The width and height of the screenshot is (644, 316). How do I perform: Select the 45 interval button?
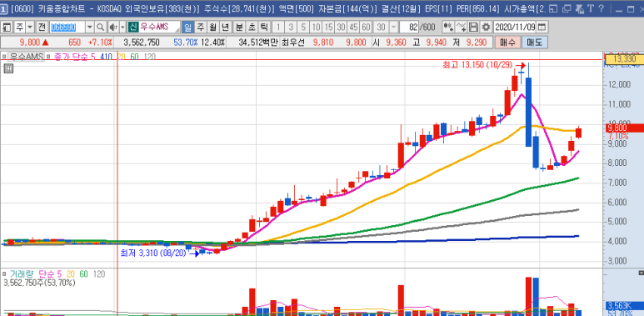(x=353, y=28)
